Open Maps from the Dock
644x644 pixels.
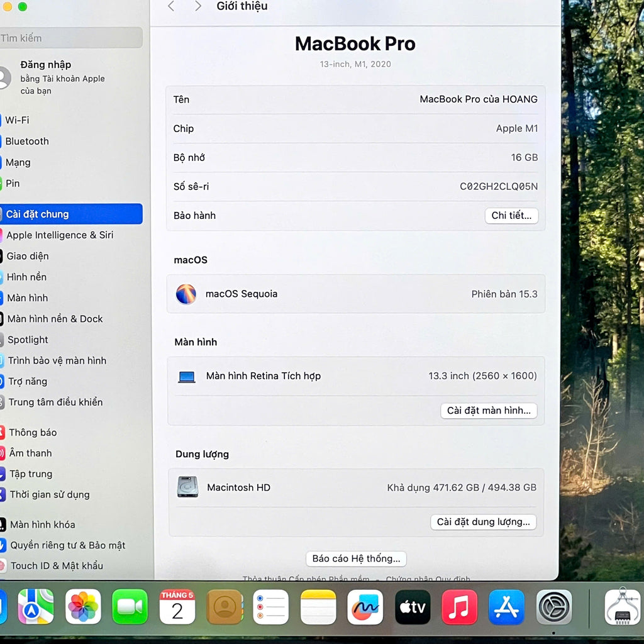click(35, 607)
